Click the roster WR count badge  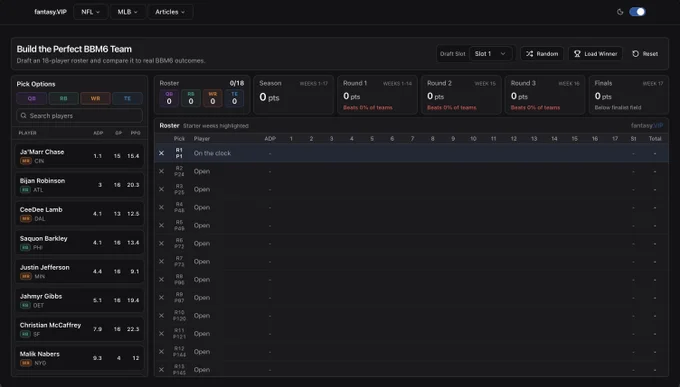coord(212,98)
